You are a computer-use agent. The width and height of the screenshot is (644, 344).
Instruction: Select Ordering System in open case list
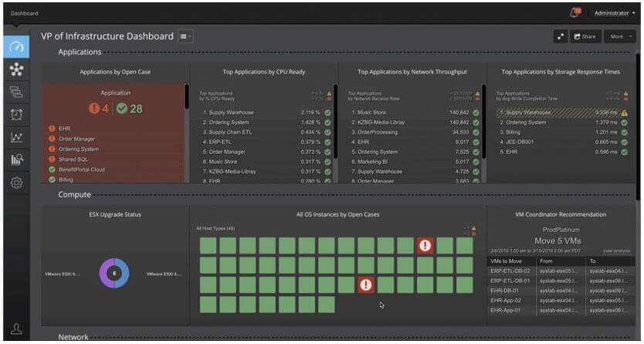79,149
